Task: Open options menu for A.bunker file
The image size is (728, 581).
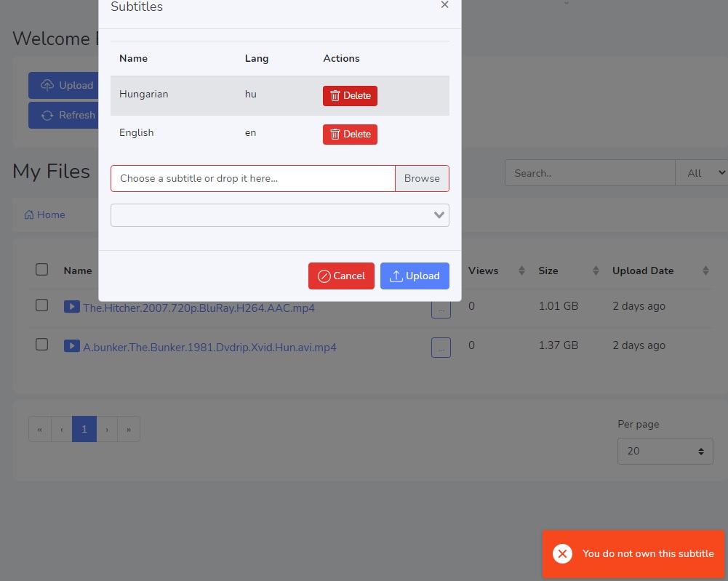Action: [441, 348]
